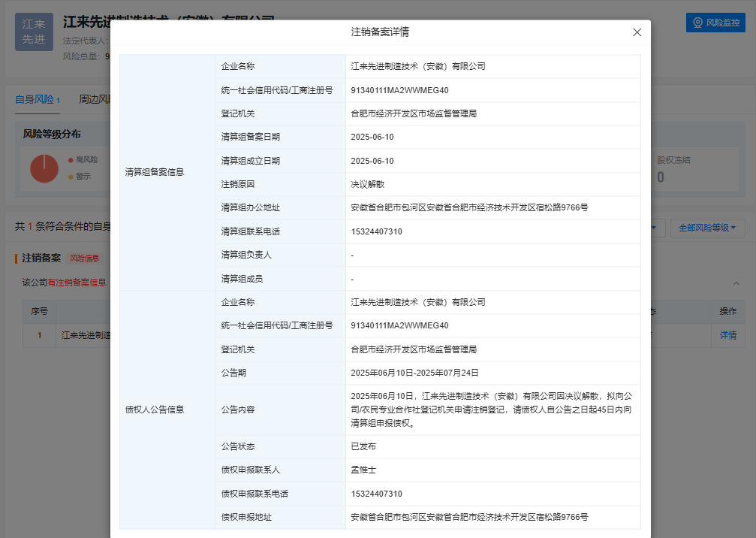Screen dimensions: 756x538
Task: Click the 清算组负责人 field label
Action: point(246,255)
